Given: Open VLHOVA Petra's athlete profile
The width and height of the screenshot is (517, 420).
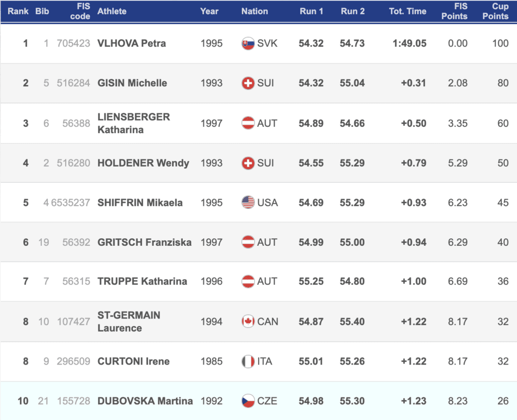Looking at the screenshot, I should (x=131, y=43).
